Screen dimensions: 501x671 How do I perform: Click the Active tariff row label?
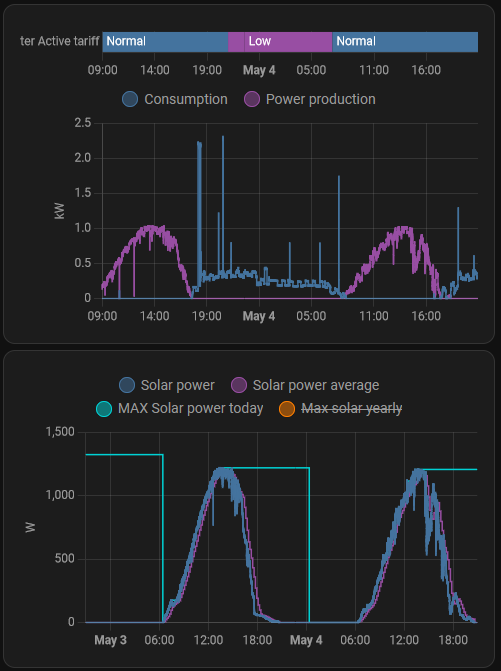(59, 41)
